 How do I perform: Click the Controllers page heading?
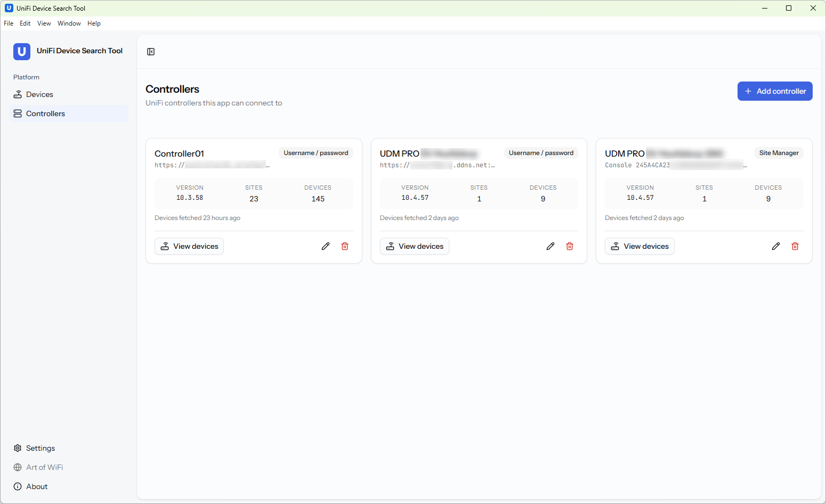172,89
